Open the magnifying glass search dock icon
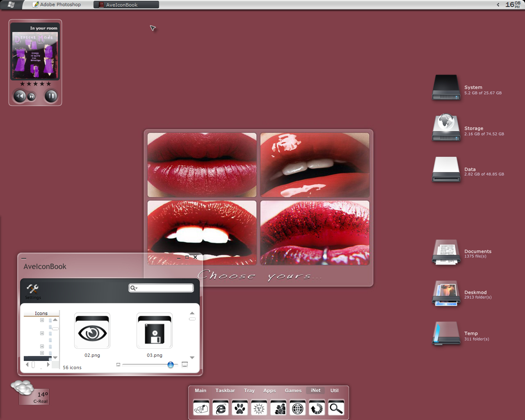Screen dimensions: 525x420 [x=336, y=408]
